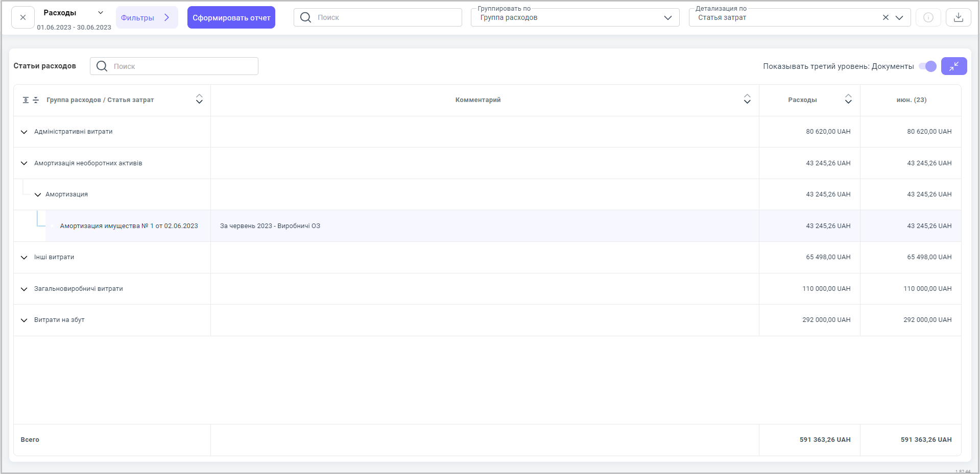
Task: Sort by the Комментарий column arrows
Action: [747, 99]
